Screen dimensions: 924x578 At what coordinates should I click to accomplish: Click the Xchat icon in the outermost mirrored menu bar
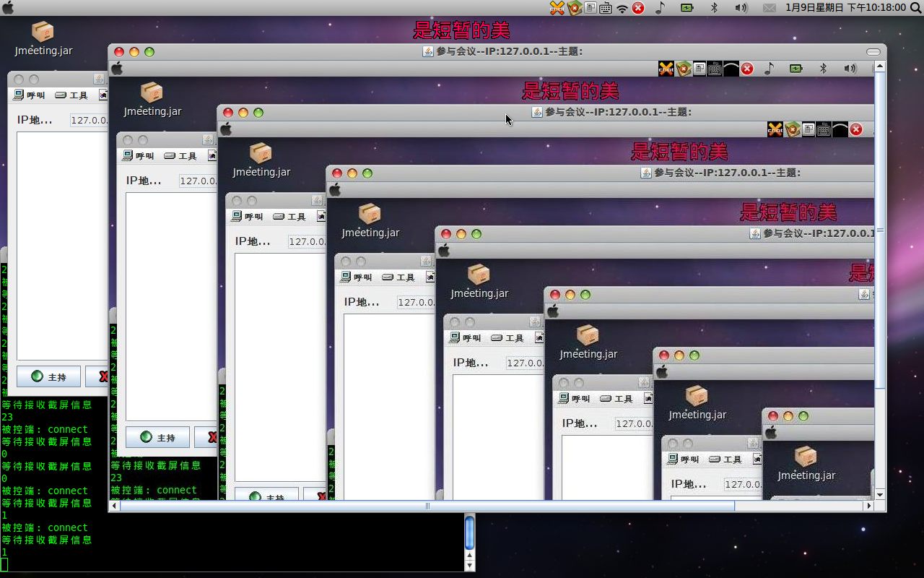coord(666,69)
